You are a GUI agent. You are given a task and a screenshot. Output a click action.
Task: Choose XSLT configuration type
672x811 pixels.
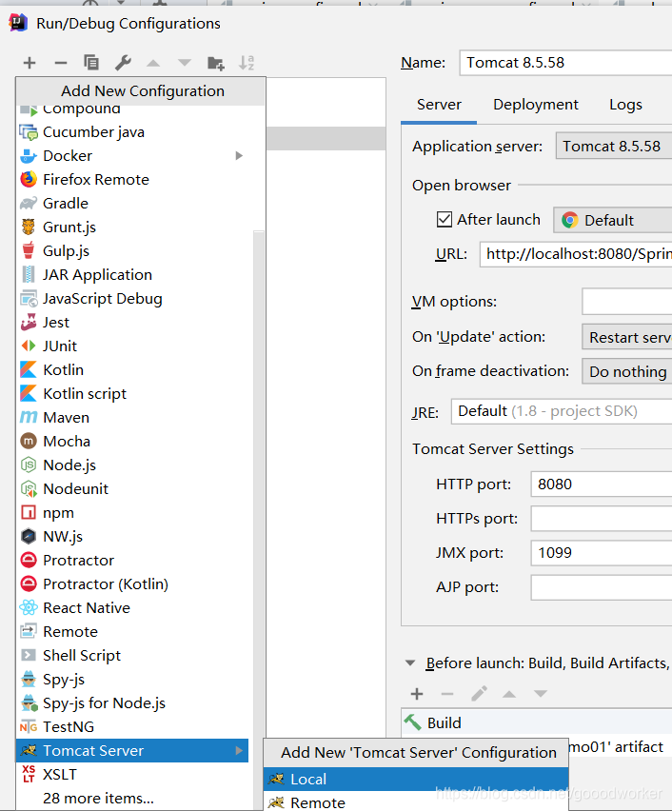pos(132,774)
